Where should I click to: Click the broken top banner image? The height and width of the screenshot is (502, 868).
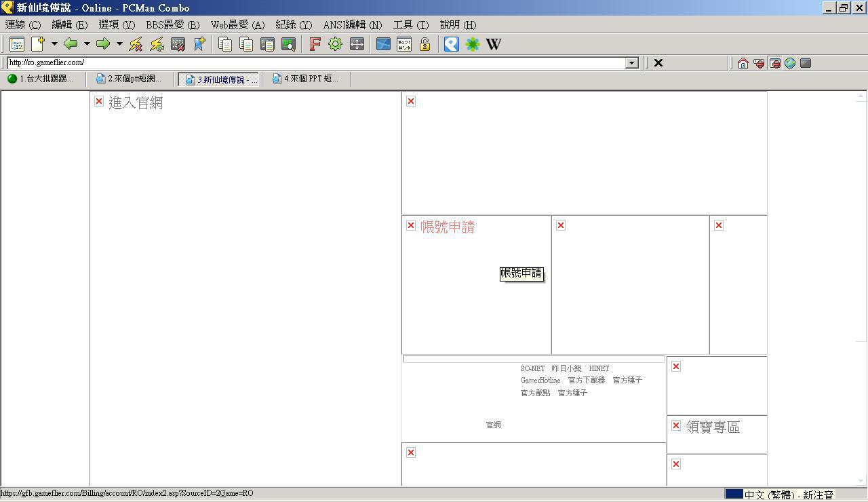584,153
